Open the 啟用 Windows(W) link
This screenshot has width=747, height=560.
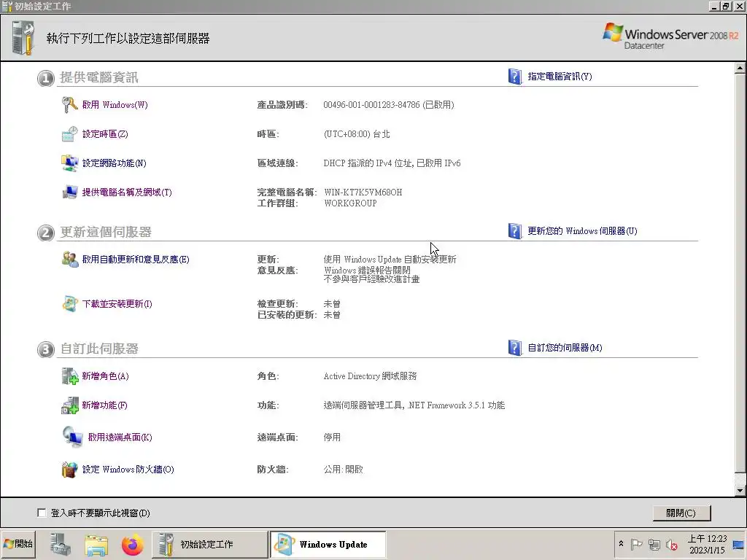tap(115, 105)
